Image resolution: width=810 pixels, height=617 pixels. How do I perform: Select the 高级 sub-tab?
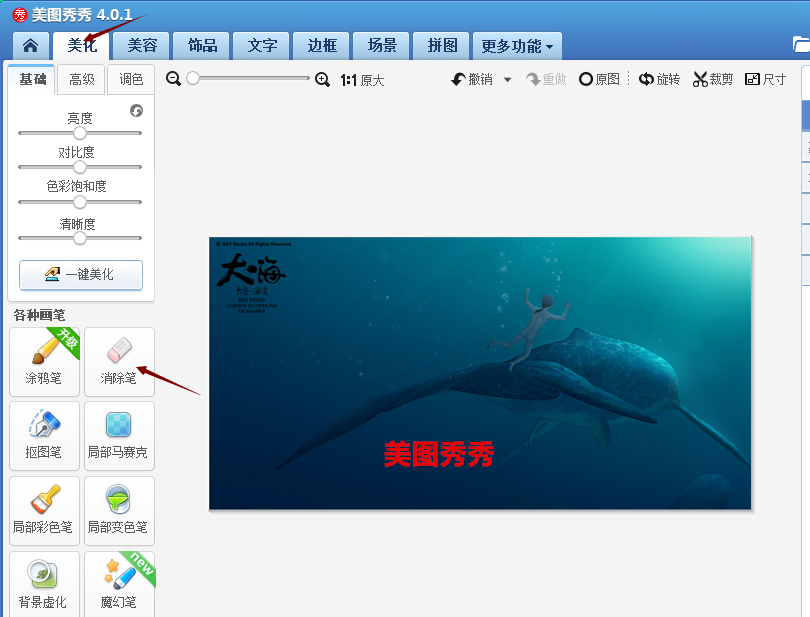click(x=82, y=80)
